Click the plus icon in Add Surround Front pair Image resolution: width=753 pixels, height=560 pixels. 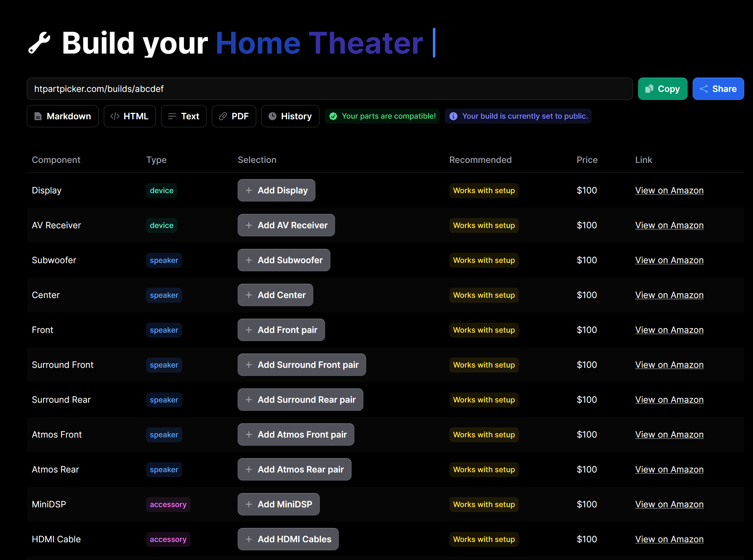pyautogui.click(x=249, y=365)
